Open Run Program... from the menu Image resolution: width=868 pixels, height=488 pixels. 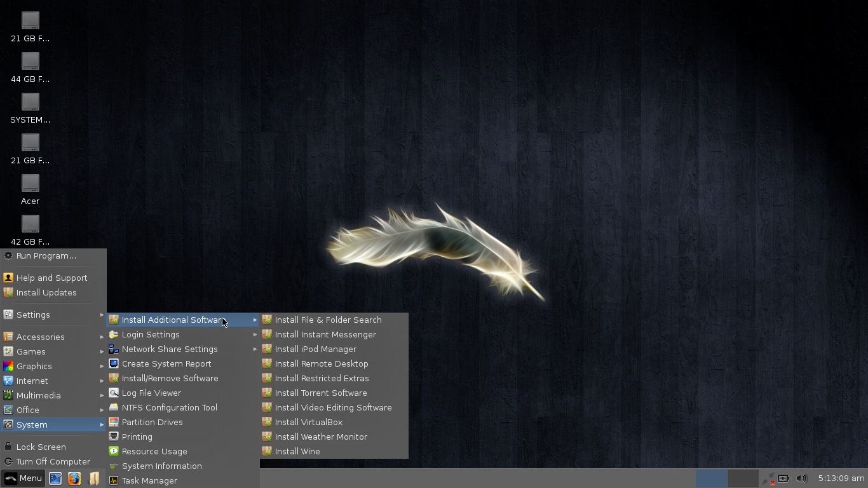point(53,255)
